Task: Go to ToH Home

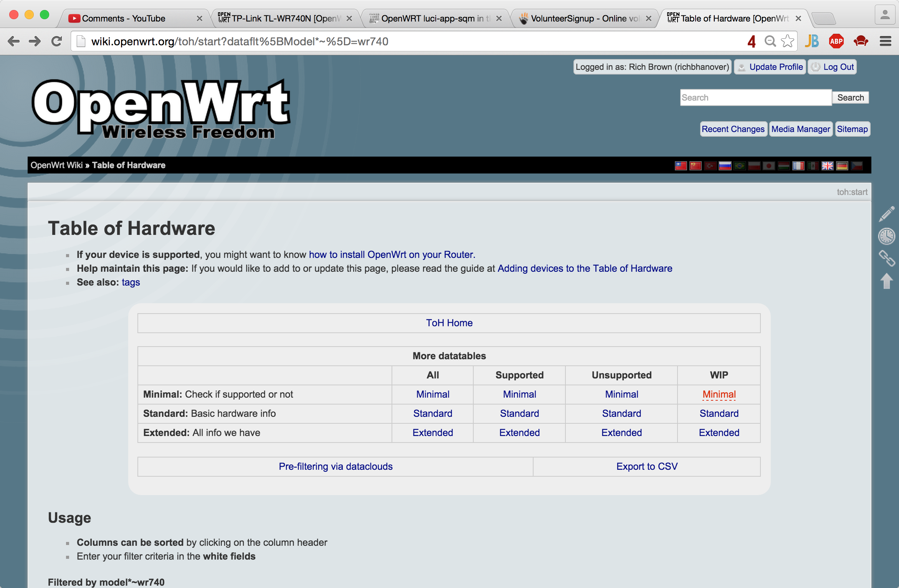Action: [x=449, y=323]
